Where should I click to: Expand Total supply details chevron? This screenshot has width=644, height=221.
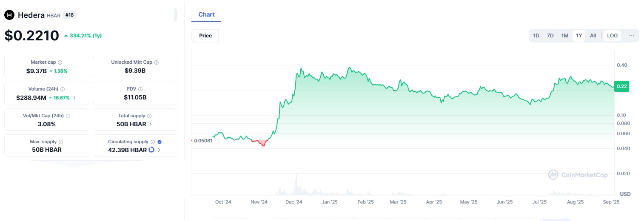(x=151, y=124)
